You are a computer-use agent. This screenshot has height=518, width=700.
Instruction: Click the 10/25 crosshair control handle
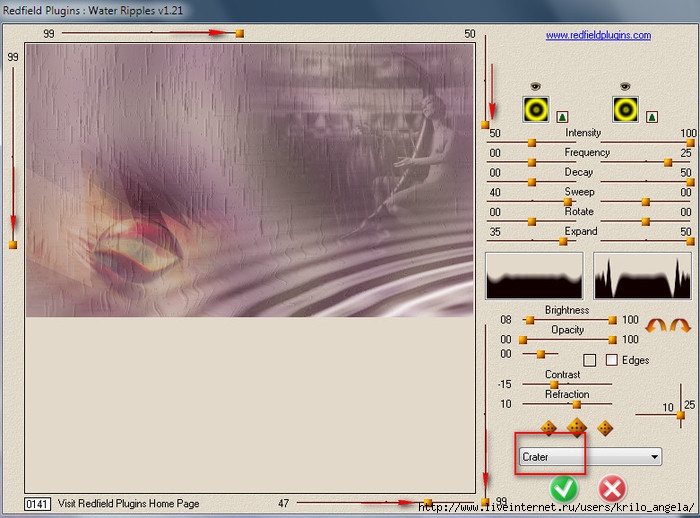click(x=680, y=415)
